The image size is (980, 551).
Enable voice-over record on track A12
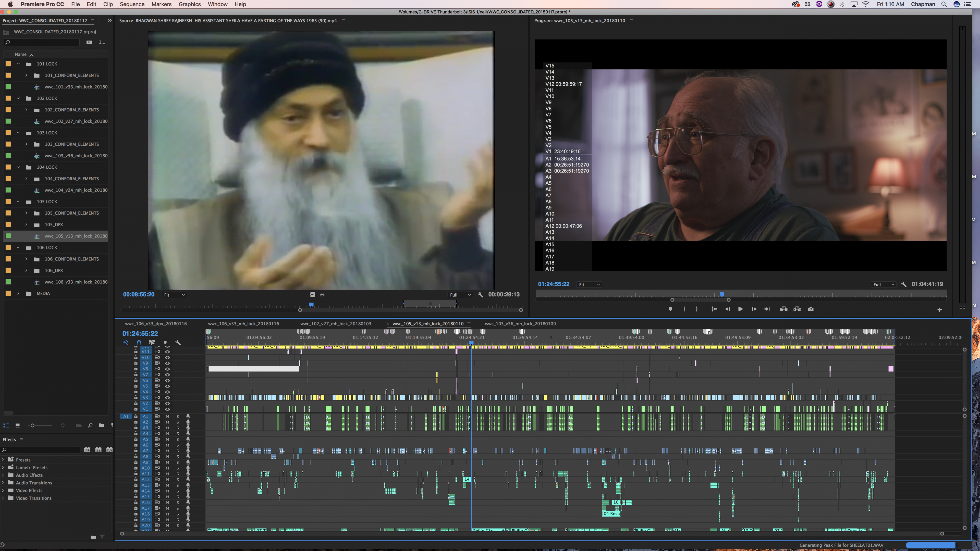(x=188, y=480)
